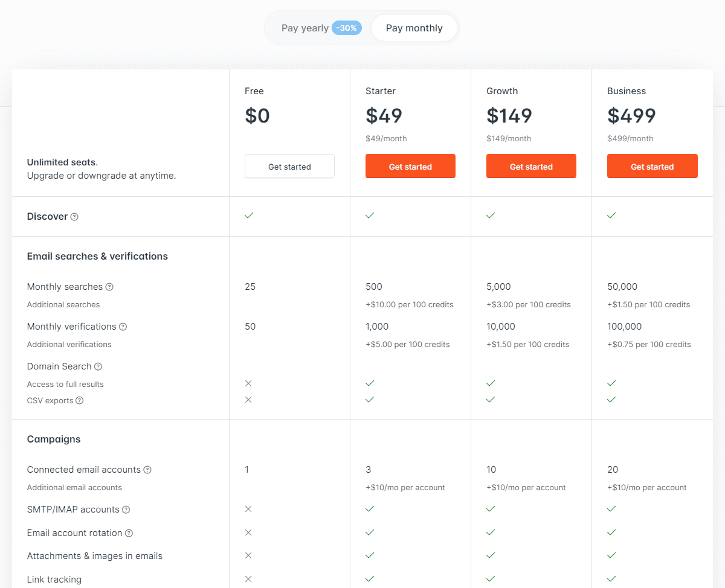Click the SMTP/IMAP accounts help icon
Screen dimensions: 725x588
coord(126,510)
